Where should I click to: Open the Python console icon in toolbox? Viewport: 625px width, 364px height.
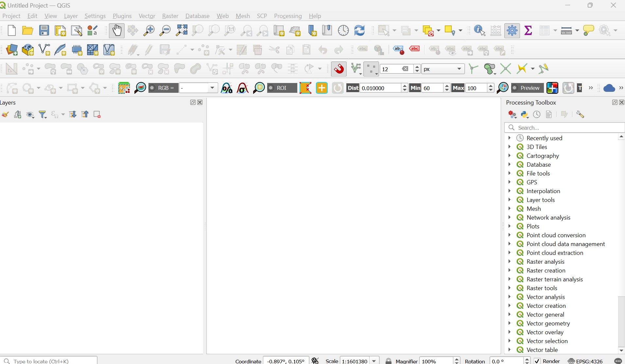525,114
